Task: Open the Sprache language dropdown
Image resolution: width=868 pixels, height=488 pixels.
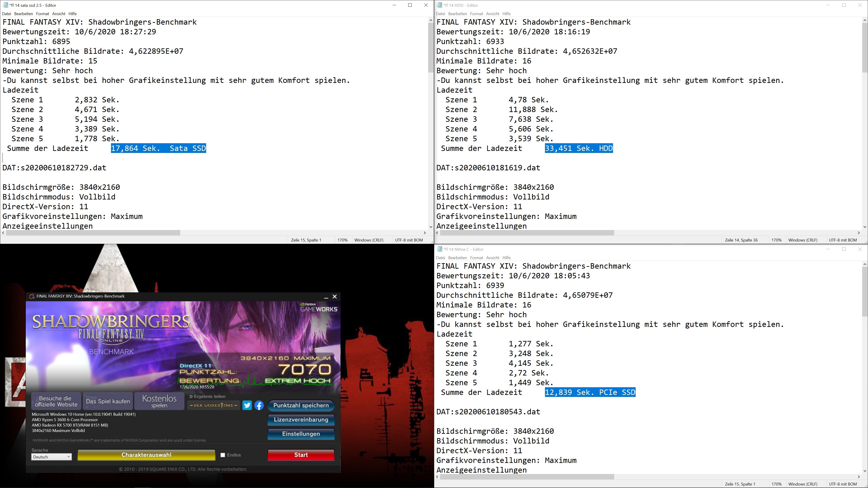Action: (x=51, y=457)
